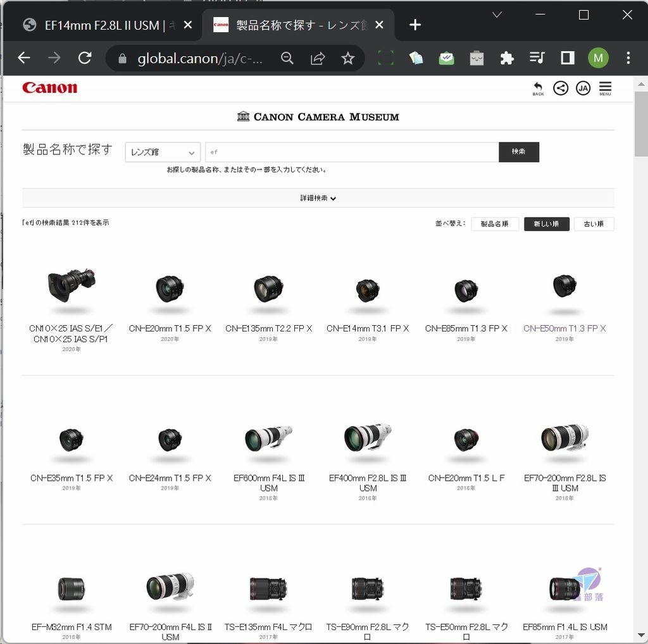Open CN-E14mm T3.1 FP X lens link
648x644 pixels.
(368, 329)
